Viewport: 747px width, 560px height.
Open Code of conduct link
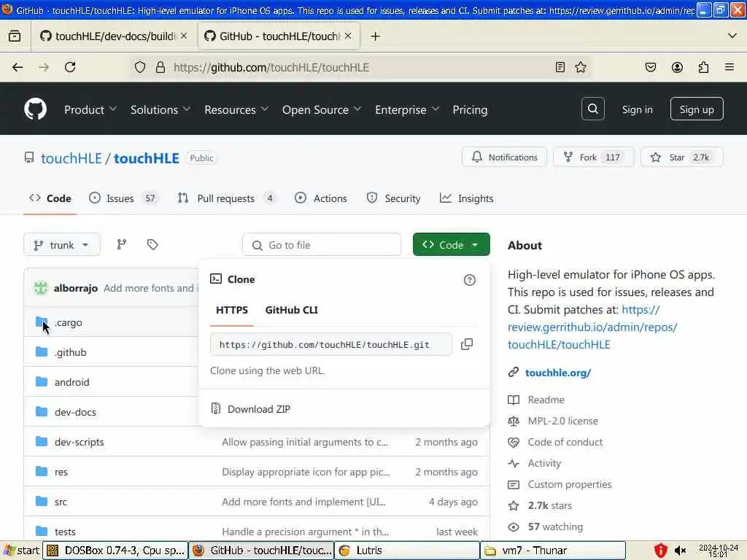565,442
